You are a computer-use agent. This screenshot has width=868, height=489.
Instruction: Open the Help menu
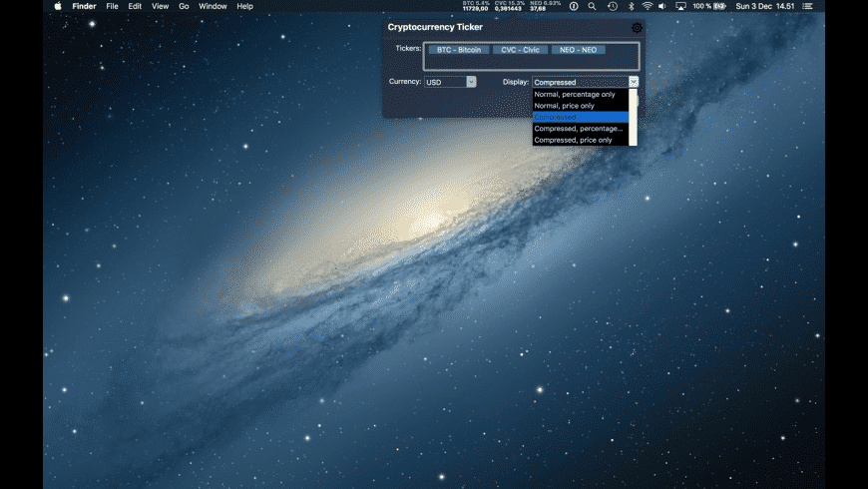click(244, 6)
